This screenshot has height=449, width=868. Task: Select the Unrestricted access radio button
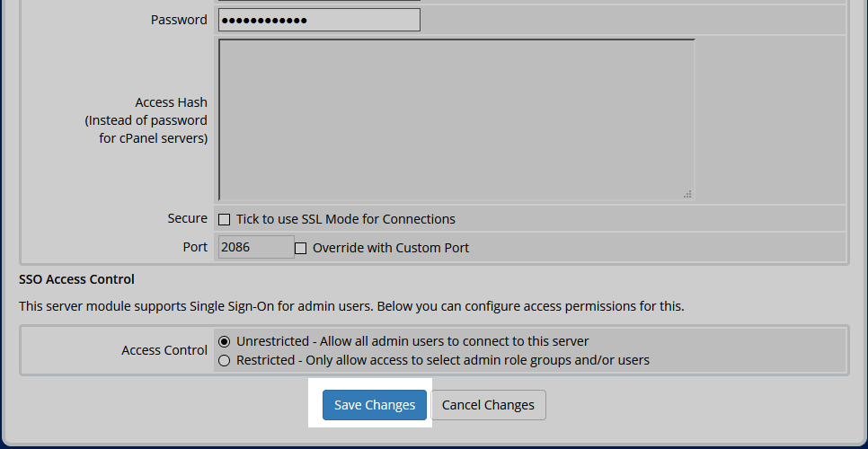coord(225,341)
